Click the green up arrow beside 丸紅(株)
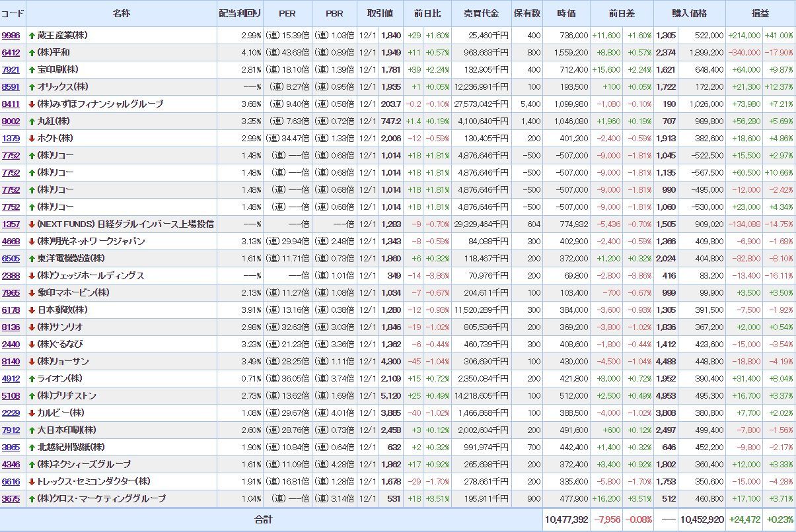Image resolution: width=796 pixels, height=532 pixels. (32, 121)
